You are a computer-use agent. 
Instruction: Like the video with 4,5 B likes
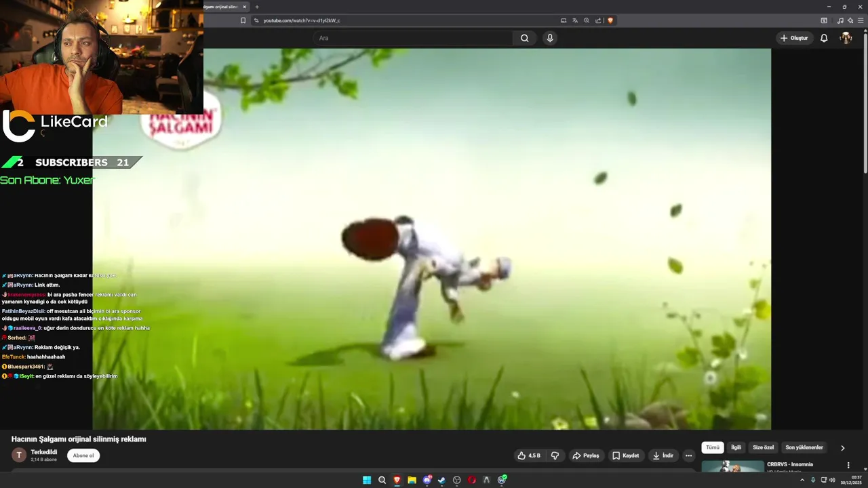(x=529, y=455)
